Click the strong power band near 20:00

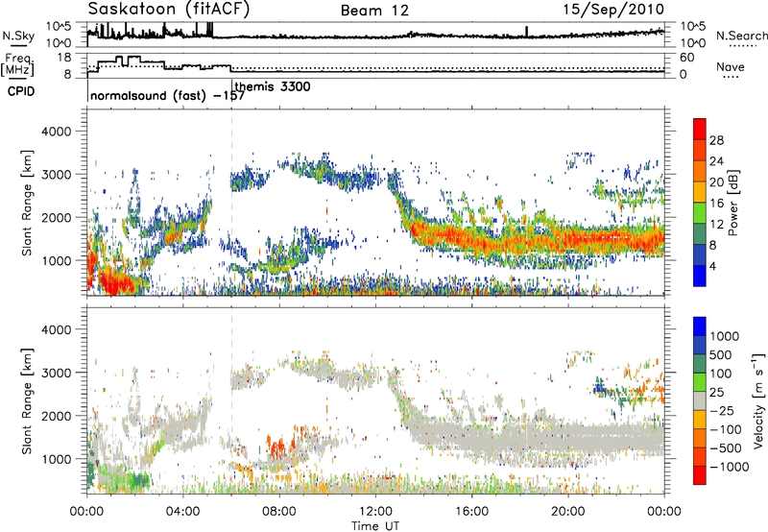click(568, 240)
